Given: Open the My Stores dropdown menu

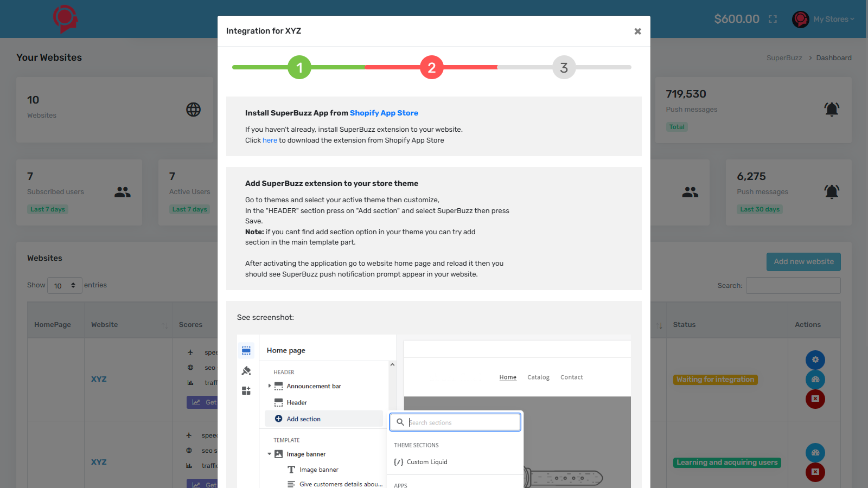Looking at the screenshot, I should [833, 19].
